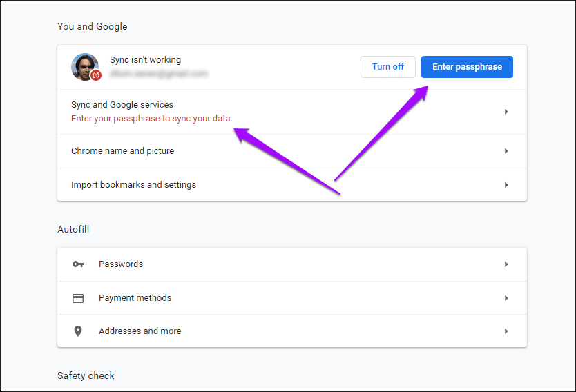Open Import bookmarks and settings
Image resolution: width=576 pixels, height=392 pixels.
click(x=292, y=185)
